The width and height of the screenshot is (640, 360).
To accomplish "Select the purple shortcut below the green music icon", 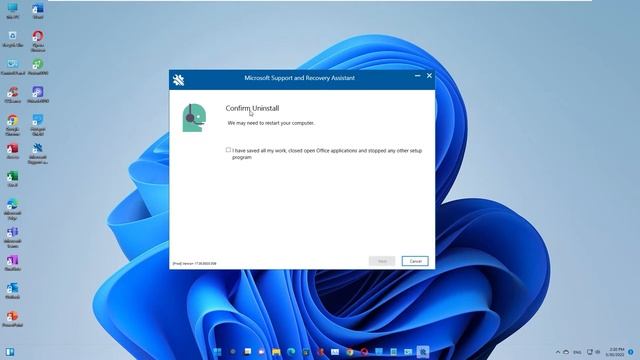I will click(x=38, y=95).
